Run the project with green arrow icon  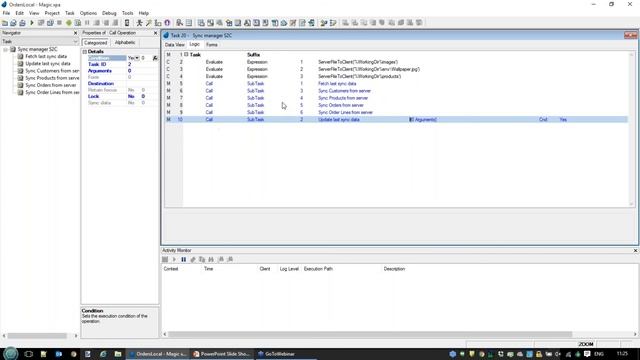point(32,23)
